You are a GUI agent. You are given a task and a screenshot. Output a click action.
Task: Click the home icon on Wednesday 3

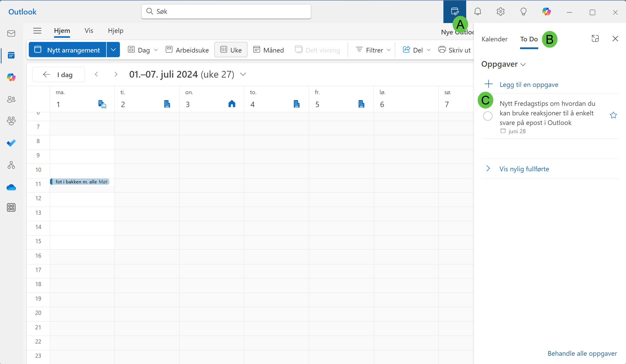click(x=232, y=104)
